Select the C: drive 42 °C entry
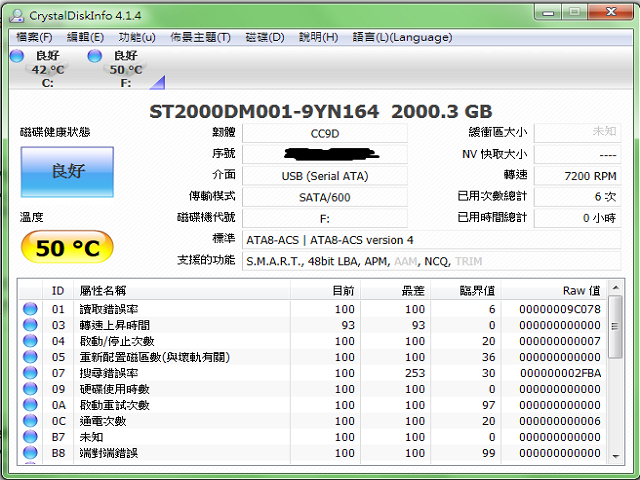Image resolution: width=640 pixels, height=480 pixels. point(48,69)
